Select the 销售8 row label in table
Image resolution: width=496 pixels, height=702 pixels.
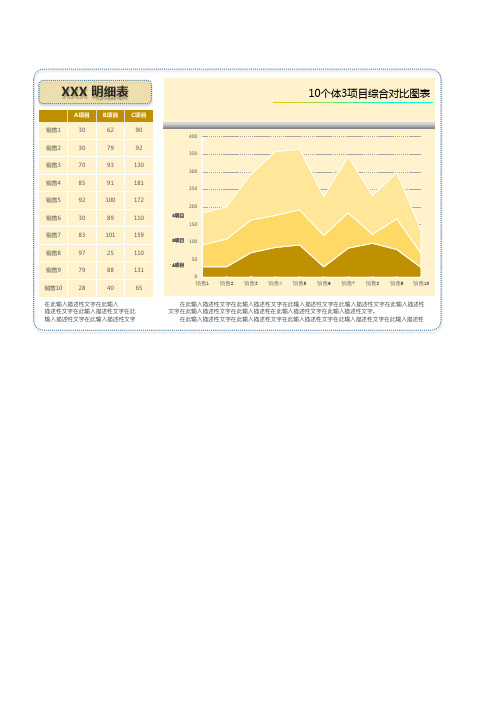pyautogui.click(x=53, y=253)
